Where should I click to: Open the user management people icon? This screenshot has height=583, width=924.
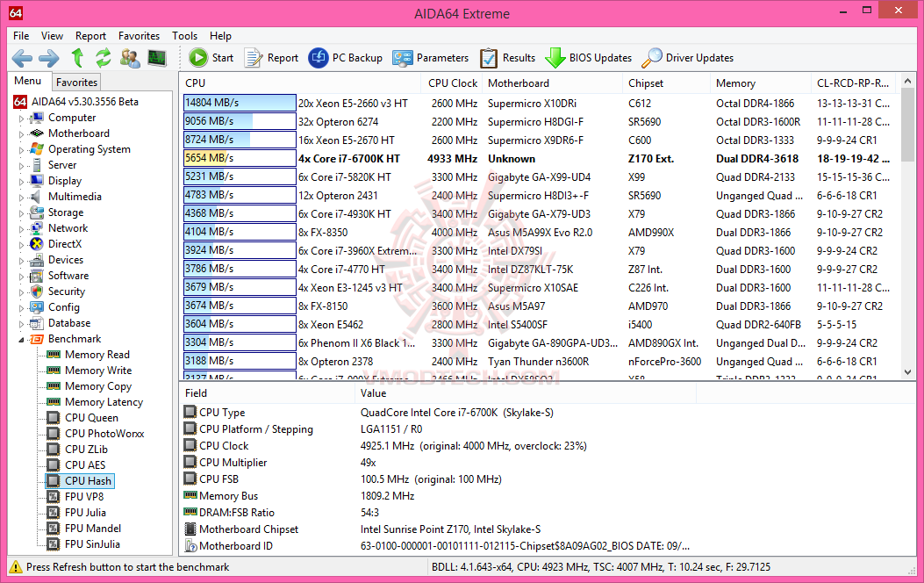[x=130, y=58]
